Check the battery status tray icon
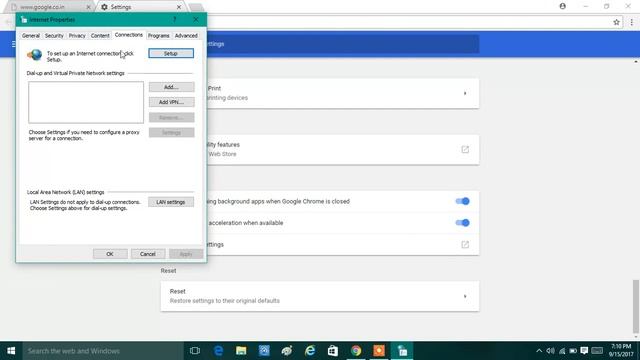The height and width of the screenshot is (360, 640). (573, 351)
